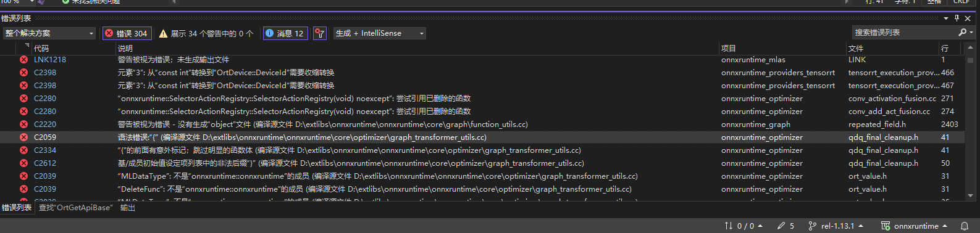Click the editor horizontal scrollbar left arrow

coord(174,2)
